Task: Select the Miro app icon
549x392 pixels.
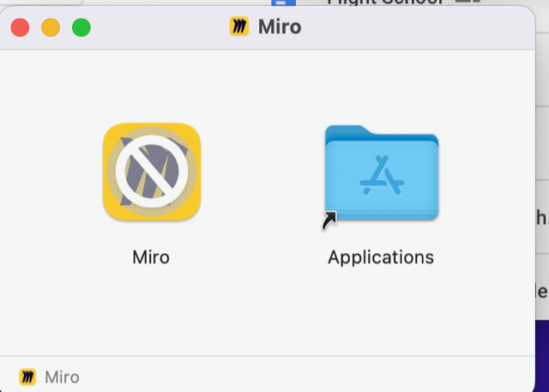Action: click(152, 172)
